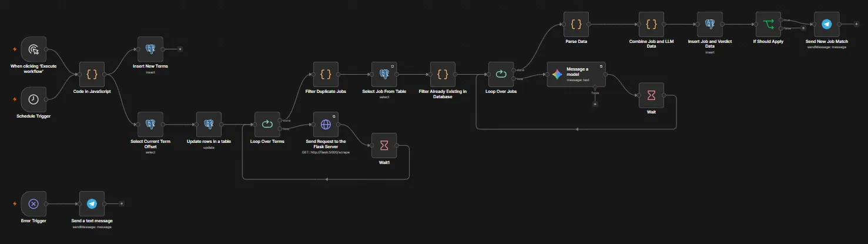Click the 'Update rows in a table' label

tap(209, 142)
